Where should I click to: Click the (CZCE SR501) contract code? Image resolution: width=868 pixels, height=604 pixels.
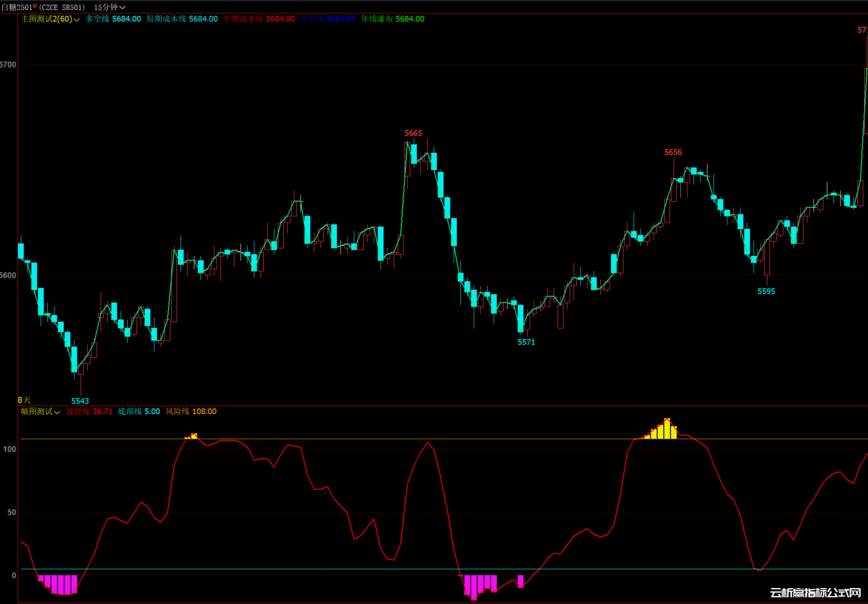click(x=62, y=7)
